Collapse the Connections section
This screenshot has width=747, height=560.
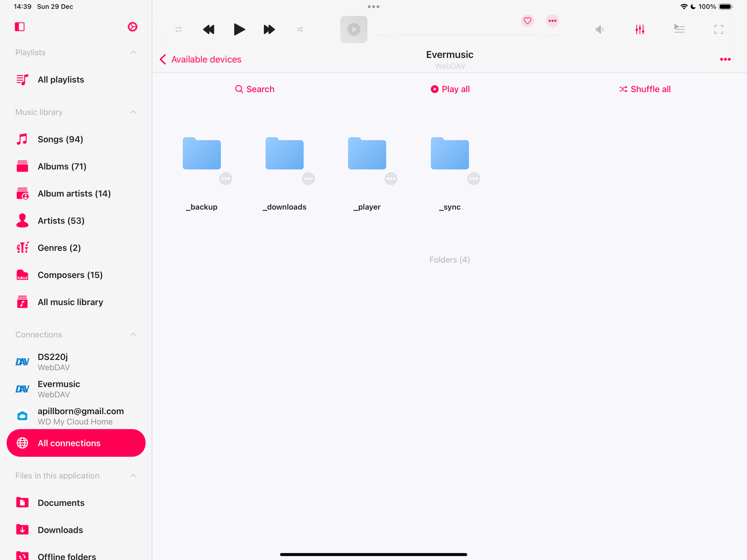(133, 335)
